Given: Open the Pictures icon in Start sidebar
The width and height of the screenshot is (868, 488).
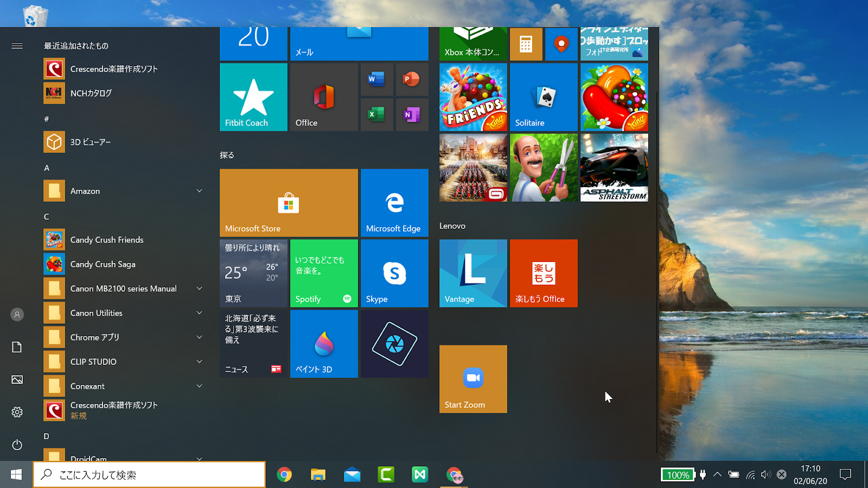Looking at the screenshot, I should click(17, 380).
